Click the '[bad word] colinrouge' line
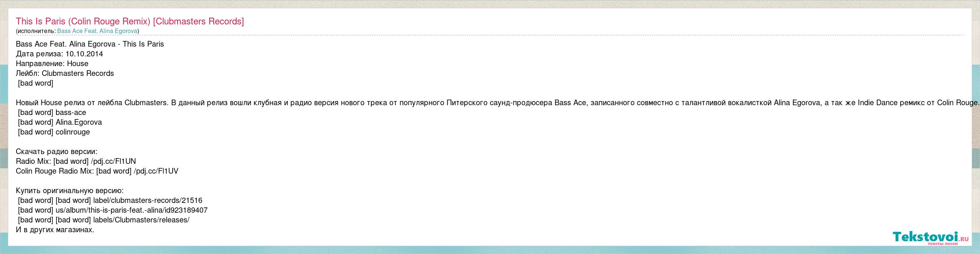The width and height of the screenshot is (980, 254). click(54, 132)
